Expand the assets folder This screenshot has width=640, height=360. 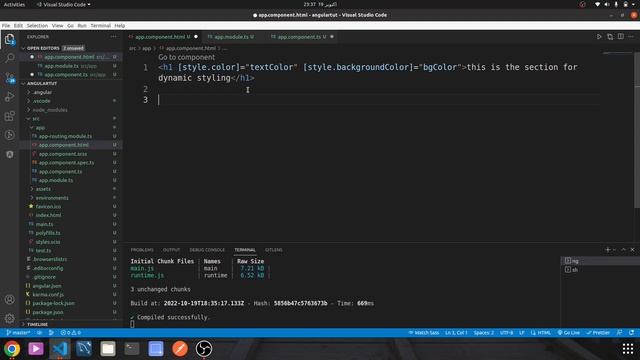(x=42, y=189)
